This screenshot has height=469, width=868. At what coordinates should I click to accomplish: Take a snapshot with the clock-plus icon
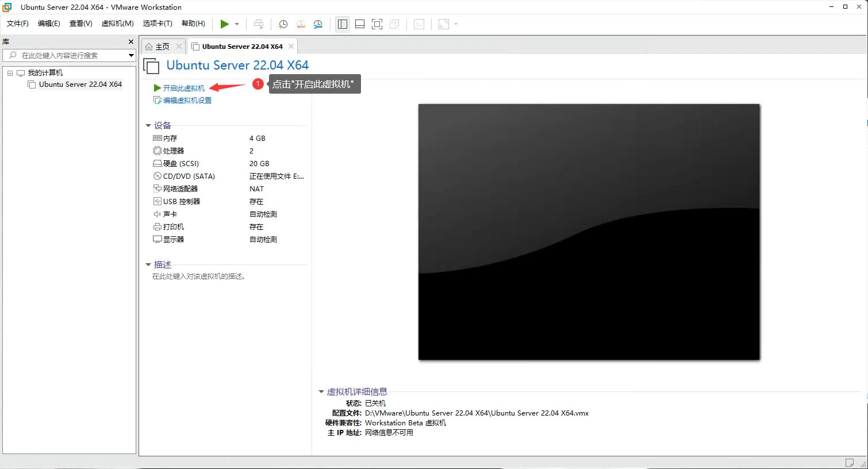tap(283, 24)
